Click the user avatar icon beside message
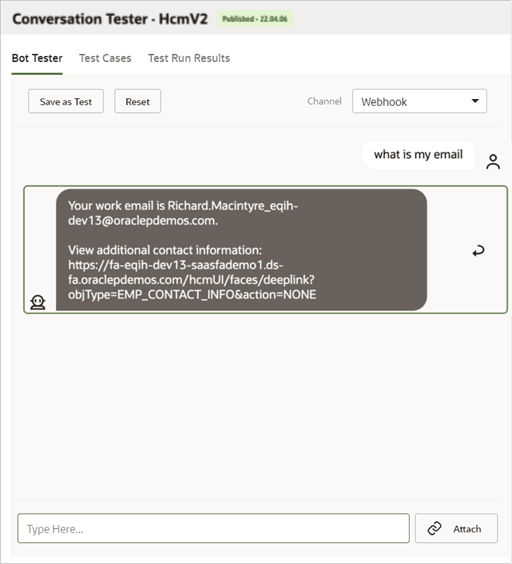 coord(493,162)
